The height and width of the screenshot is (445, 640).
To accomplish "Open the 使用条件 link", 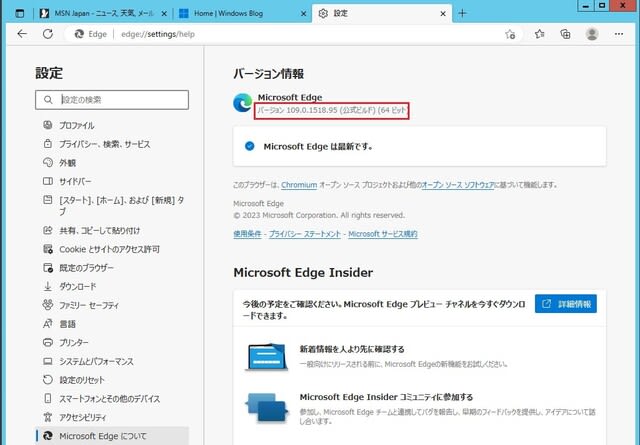I will (247, 234).
